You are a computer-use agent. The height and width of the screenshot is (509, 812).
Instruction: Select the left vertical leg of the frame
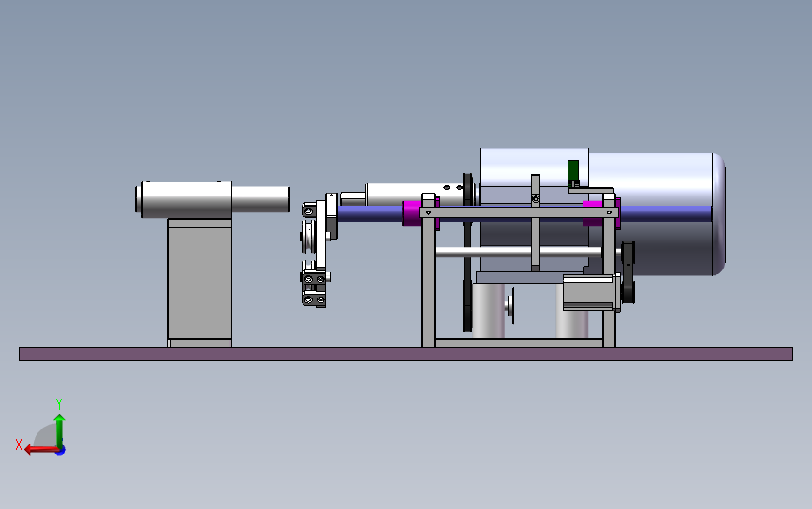tap(428, 282)
